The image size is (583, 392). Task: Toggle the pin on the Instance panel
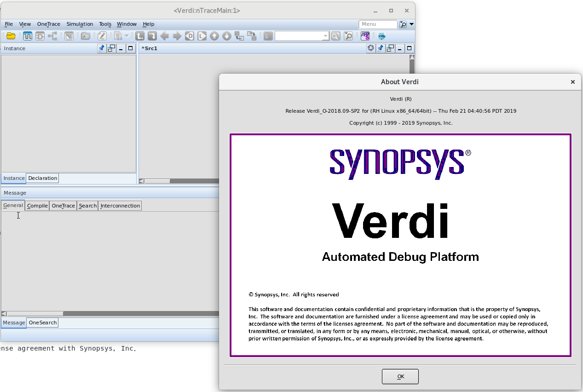(102, 48)
